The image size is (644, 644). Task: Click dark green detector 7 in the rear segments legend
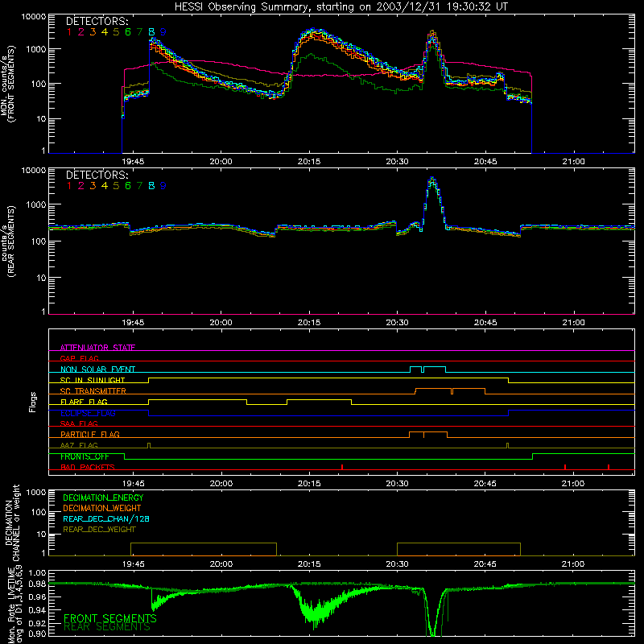(139, 186)
